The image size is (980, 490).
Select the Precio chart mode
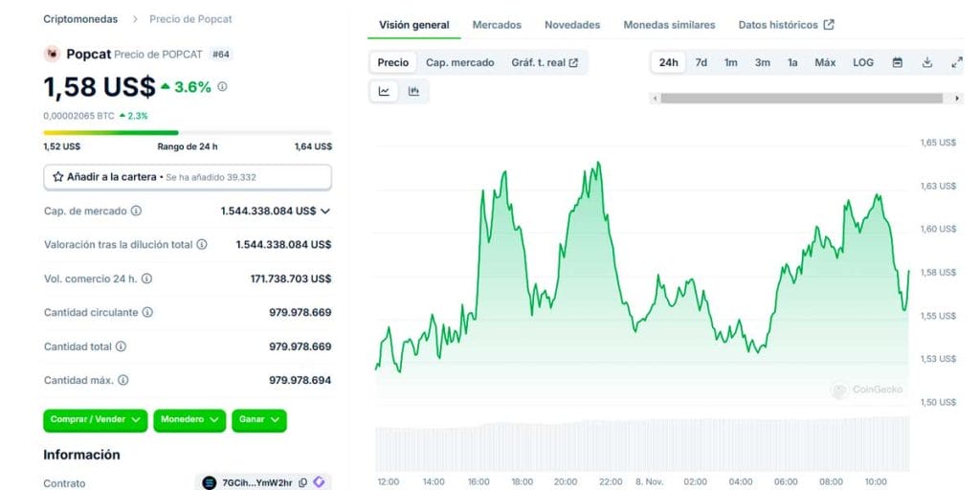[x=393, y=62]
